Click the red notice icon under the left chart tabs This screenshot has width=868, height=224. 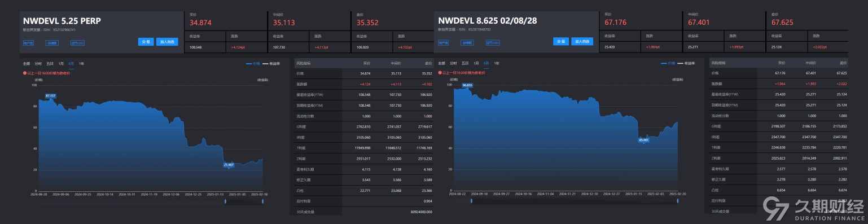click(x=25, y=73)
